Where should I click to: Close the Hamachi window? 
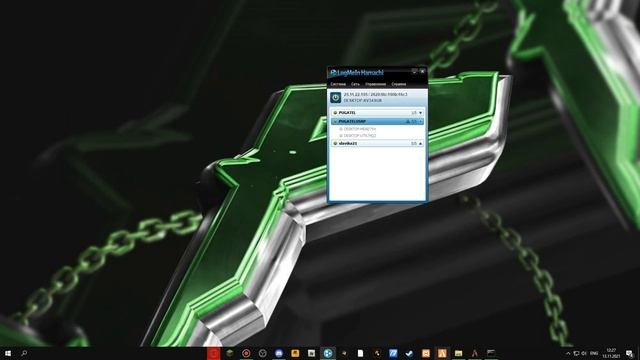[x=422, y=71]
